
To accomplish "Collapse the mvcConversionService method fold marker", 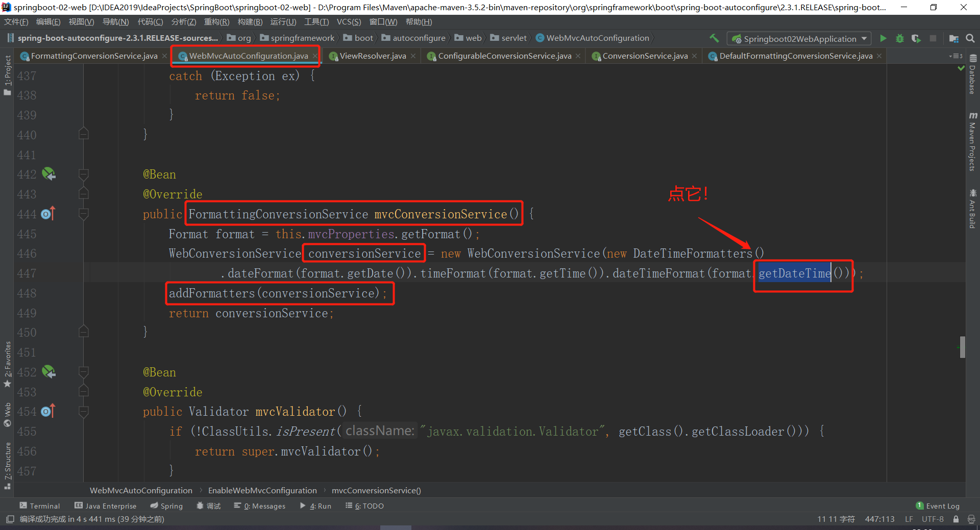I will coord(84,214).
